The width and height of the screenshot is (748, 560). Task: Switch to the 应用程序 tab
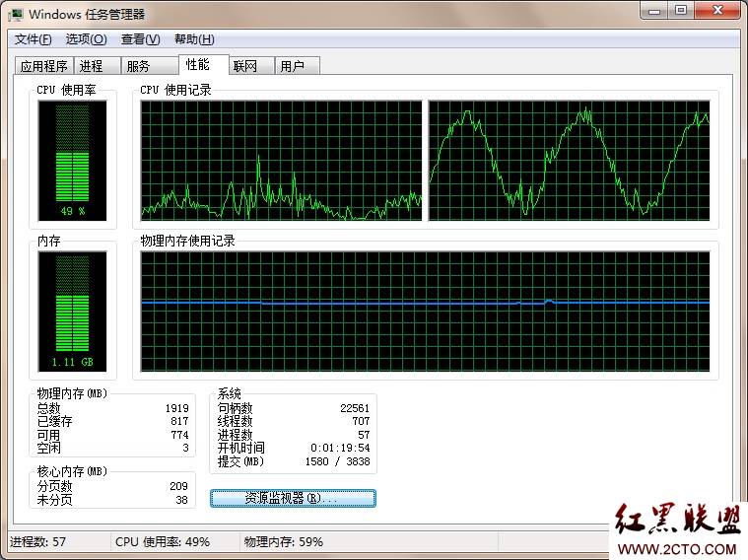click(44, 66)
